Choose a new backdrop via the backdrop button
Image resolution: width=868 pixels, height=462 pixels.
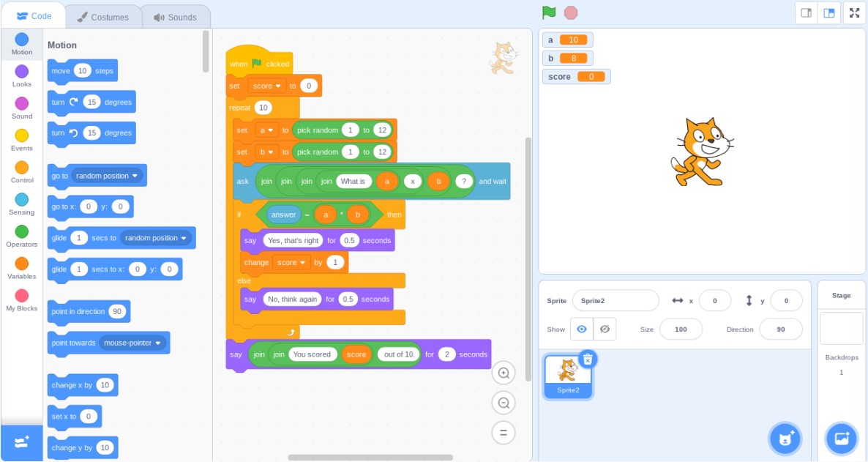click(x=840, y=438)
